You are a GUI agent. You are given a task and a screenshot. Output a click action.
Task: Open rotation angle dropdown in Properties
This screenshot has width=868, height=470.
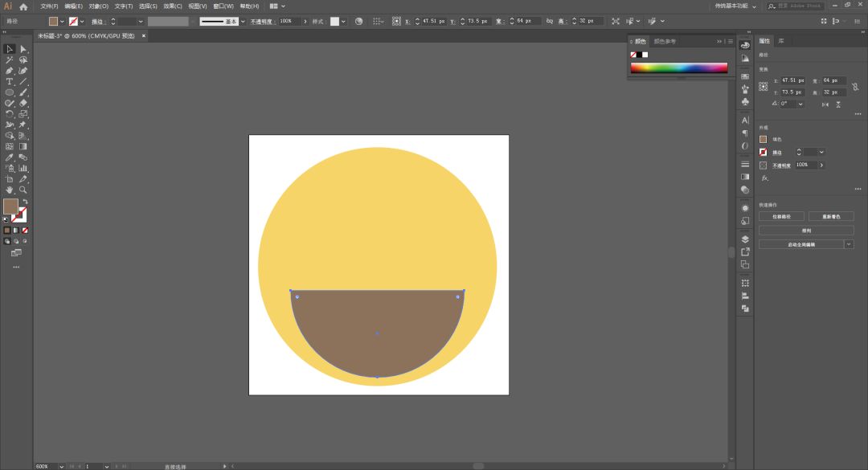[801, 104]
